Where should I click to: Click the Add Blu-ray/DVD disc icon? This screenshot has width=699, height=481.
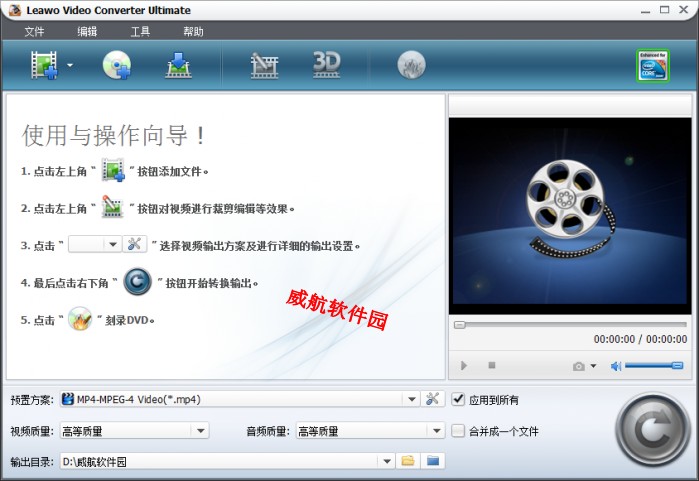[x=117, y=65]
